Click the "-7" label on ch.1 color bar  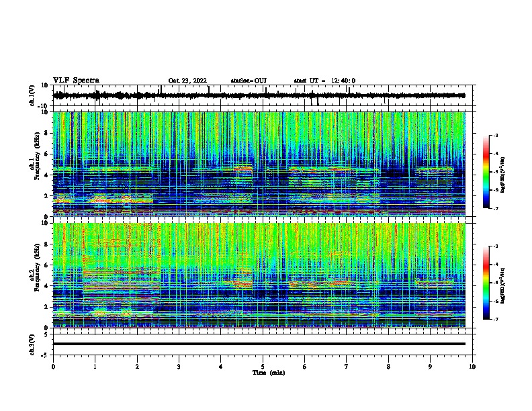pos(495,208)
